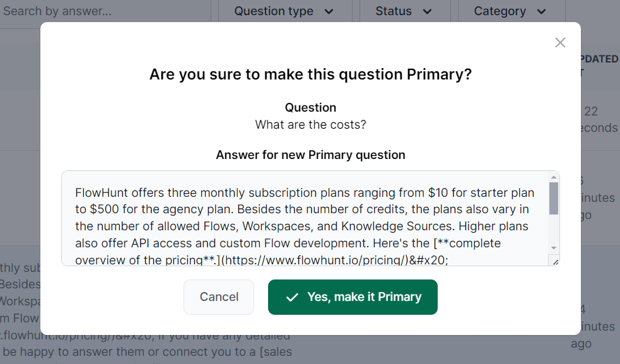Click the checkmark icon on the green button
Screen dimensions: 620x364
pos(292,296)
